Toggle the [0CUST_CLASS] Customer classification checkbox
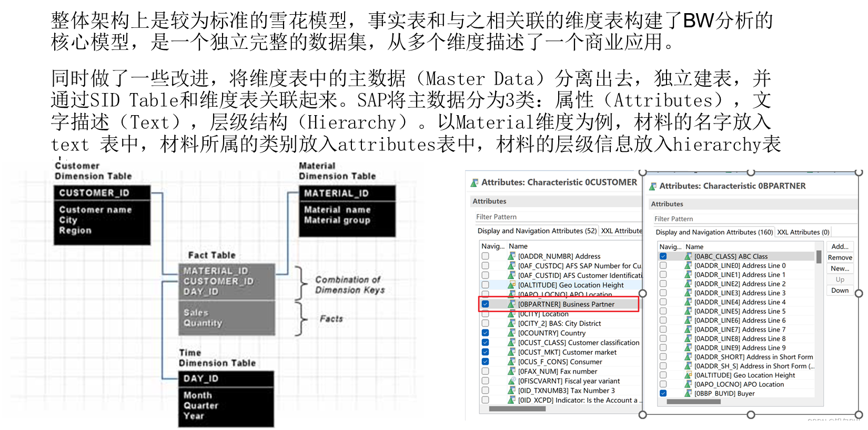The image size is (868, 430). (x=485, y=342)
